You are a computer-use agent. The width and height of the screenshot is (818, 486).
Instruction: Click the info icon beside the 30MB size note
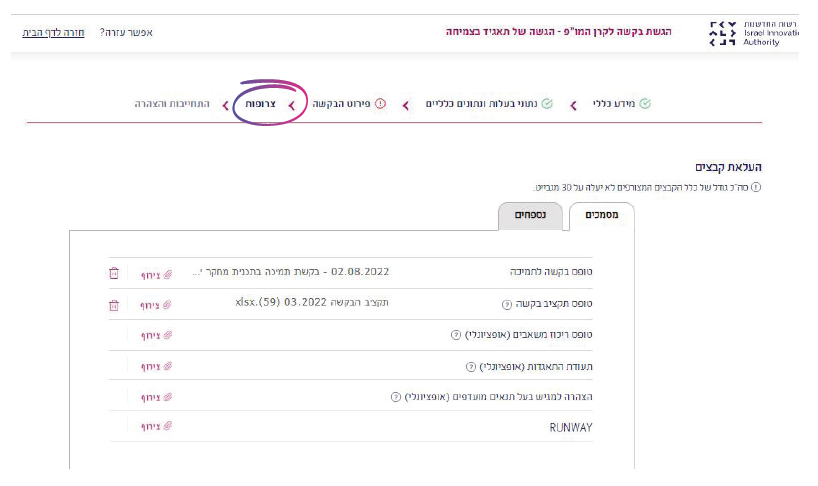coord(756,187)
